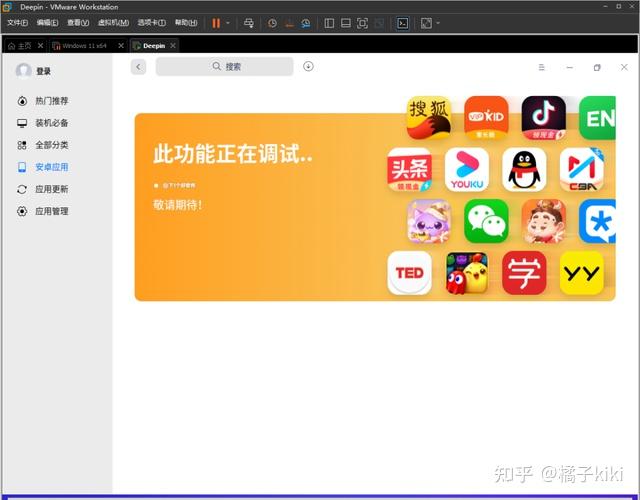Click the 此功能正在调试 banner heading

[x=233, y=154]
